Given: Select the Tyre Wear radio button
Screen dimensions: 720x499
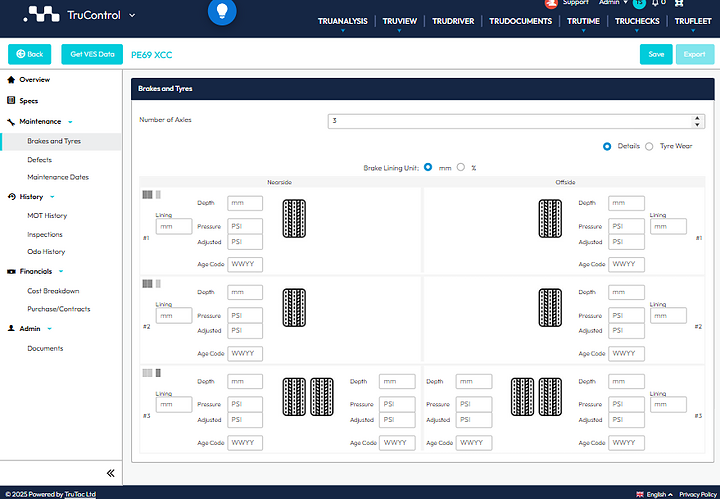Looking at the screenshot, I should pos(649,146).
